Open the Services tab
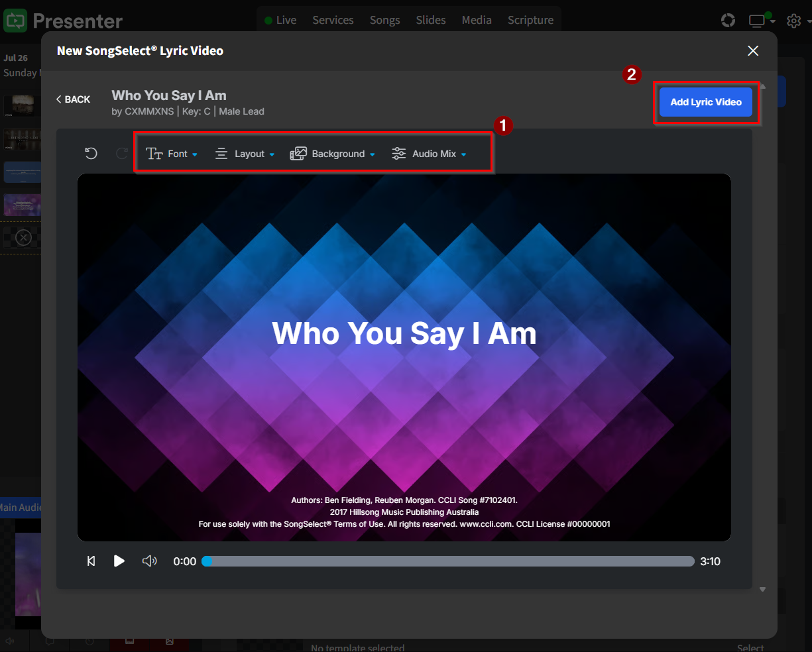The height and width of the screenshot is (652, 812). click(333, 20)
